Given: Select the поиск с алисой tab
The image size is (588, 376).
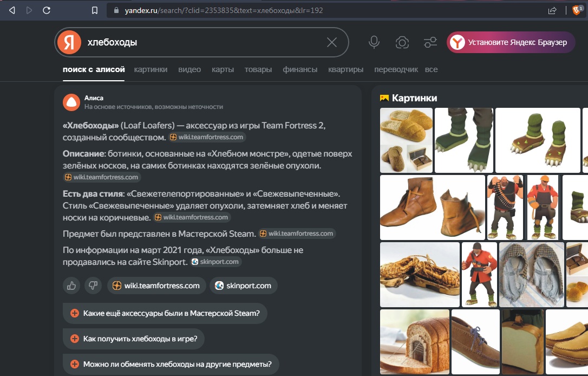Looking at the screenshot, I should 94,69.
